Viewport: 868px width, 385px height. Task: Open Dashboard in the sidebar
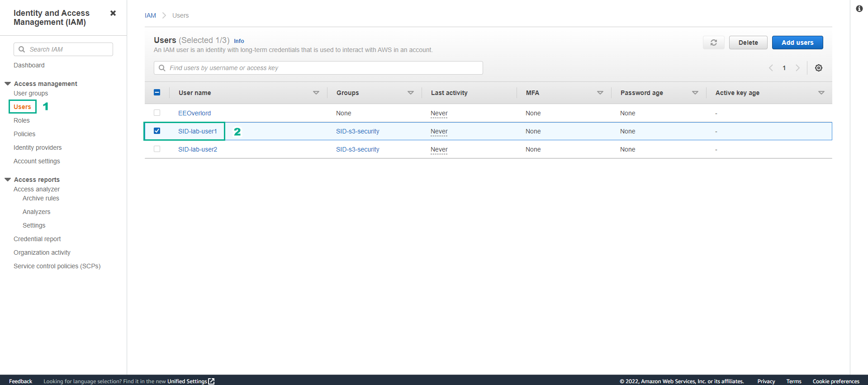pyautogui.click(x=29, y=65)
